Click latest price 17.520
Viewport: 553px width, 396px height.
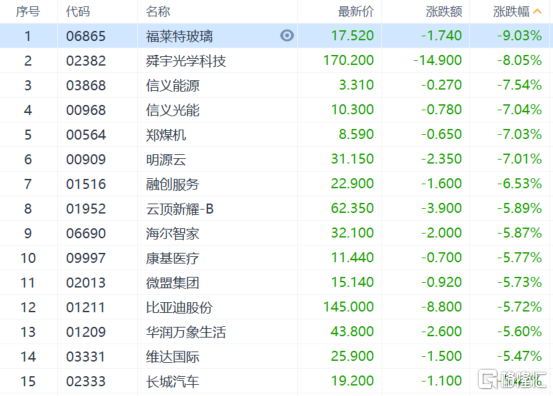click(x=352, y=36)
